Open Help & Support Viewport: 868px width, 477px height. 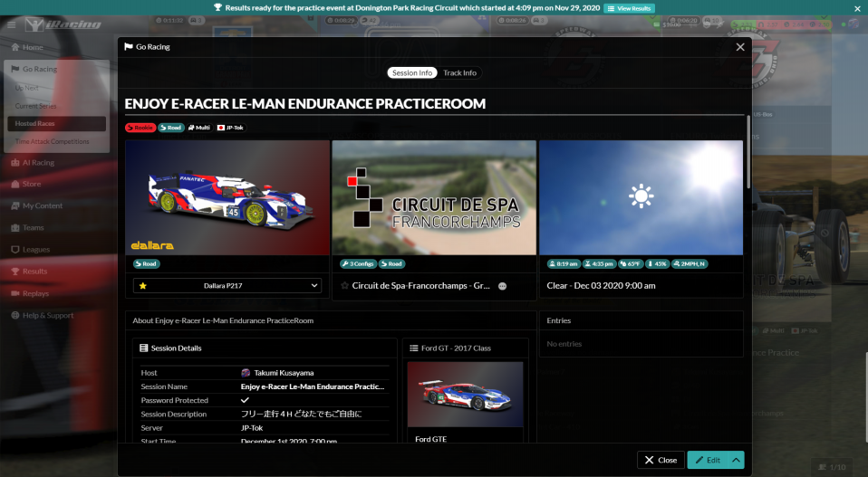coord(42,316)
